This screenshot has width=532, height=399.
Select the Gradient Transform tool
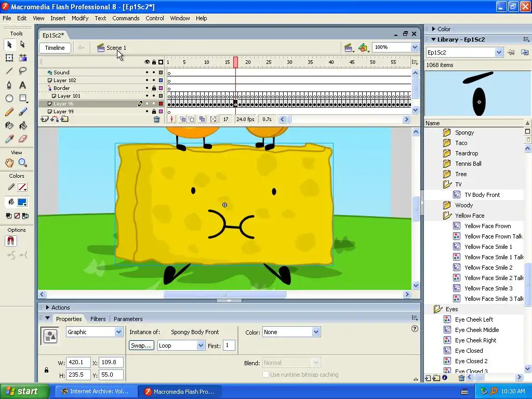23,58
